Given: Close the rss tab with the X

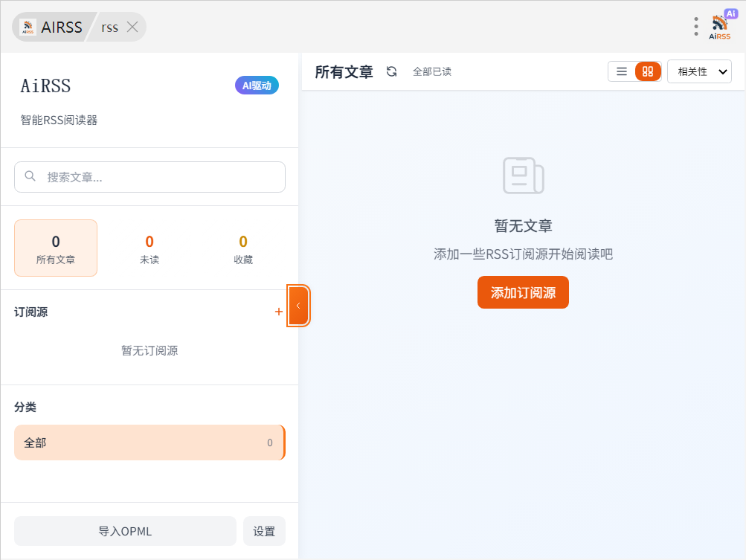Looking at the screenshot, I should click(x=132, y=27).
